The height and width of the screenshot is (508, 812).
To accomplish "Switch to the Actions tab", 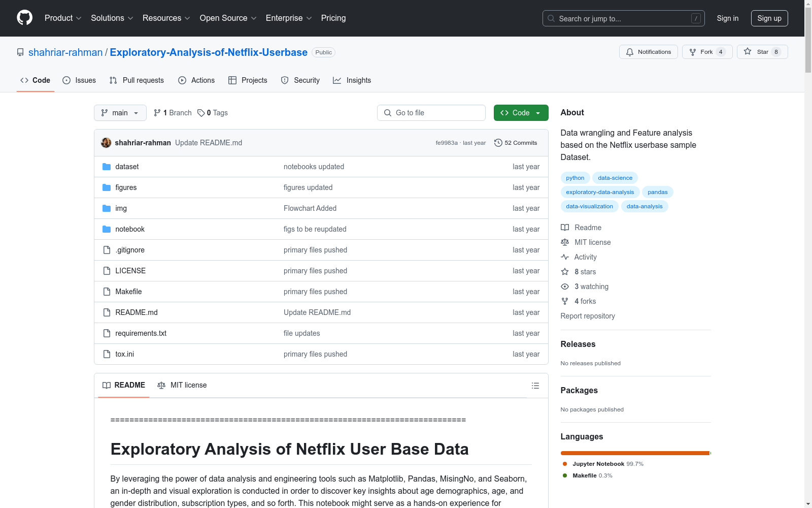I will (x=196, y=80).
